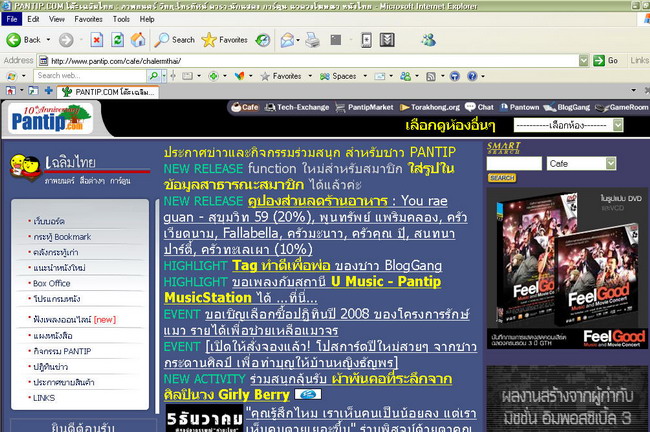Expand the Help icon dropdown arrow
This screenshot has height=432, width=650.
(483, 76)
